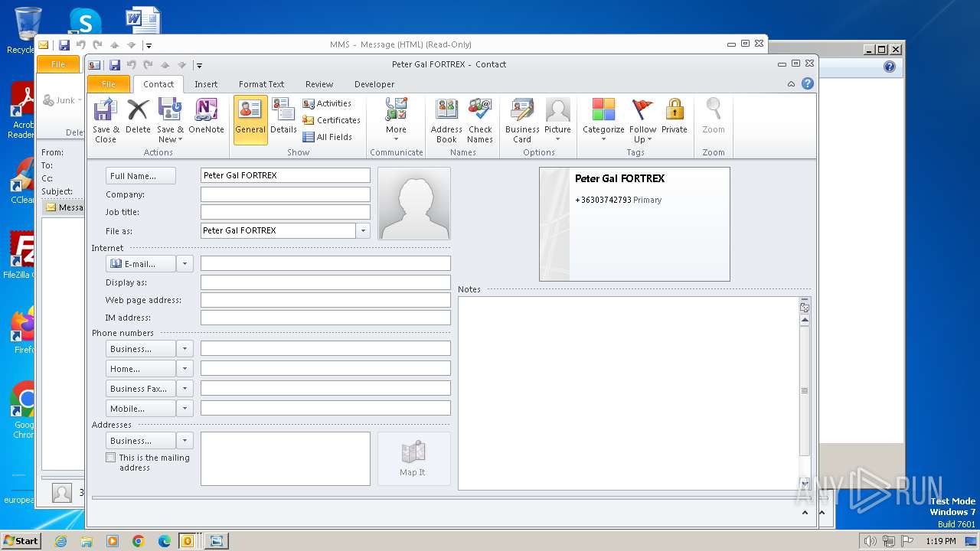Expand the File as dropdown
This screenshot has width=980, height=551.
click(x=363, y=230)
